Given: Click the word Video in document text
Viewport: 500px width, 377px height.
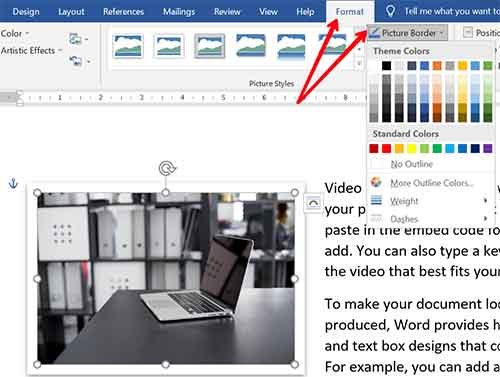Looking at the screenshot, I should pos(343,188).
